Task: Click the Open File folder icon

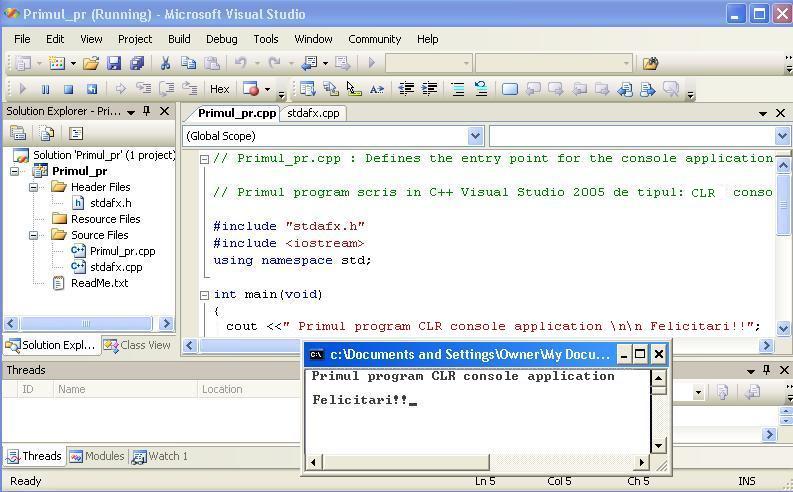Action: point(91,63)
